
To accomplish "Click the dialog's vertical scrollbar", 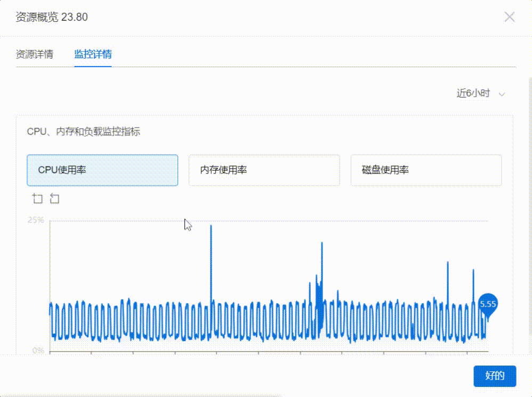I will (x=529, y=213).
